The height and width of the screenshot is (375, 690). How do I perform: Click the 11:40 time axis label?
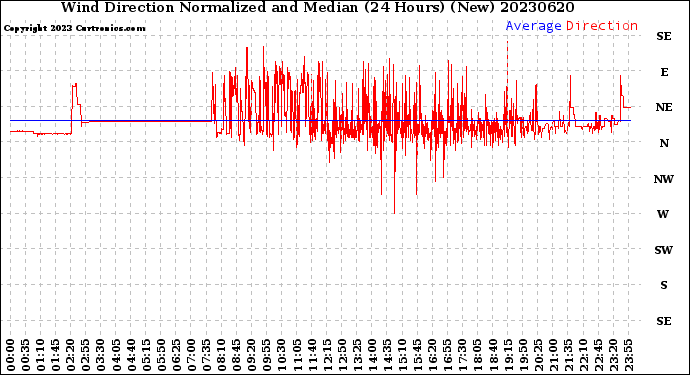[312, 355]
